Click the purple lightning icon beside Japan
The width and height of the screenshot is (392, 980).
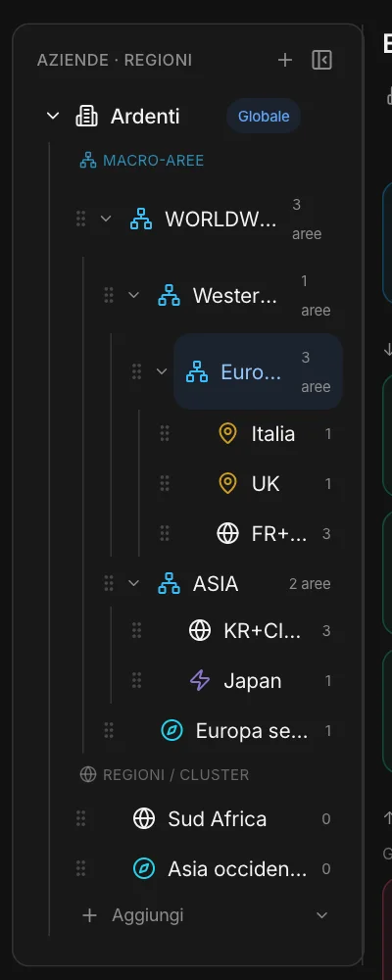pyautogui.click(x=200, y=680)
